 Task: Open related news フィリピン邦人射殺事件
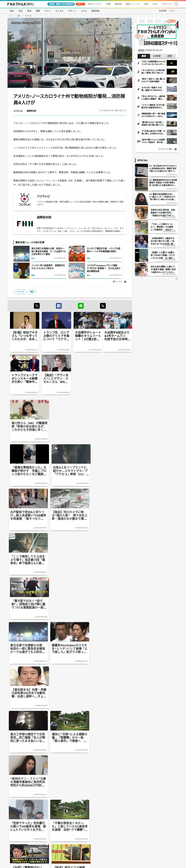point(40,271)
